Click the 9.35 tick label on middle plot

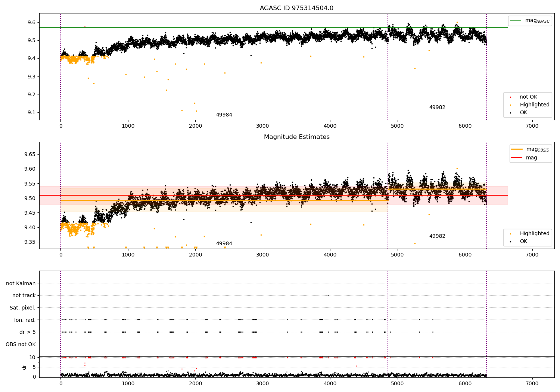click(x=30, y=242)
